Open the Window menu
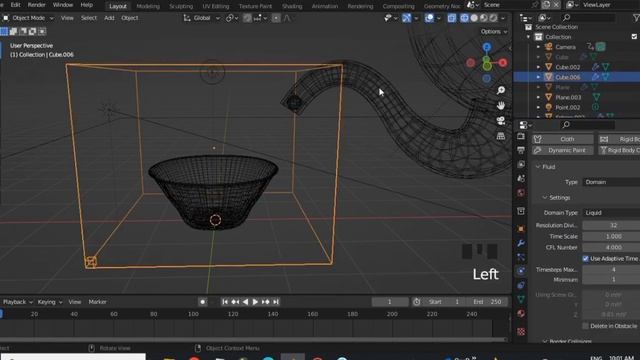The width and height of the screenshot is (640, 360). tap(63, 5)
